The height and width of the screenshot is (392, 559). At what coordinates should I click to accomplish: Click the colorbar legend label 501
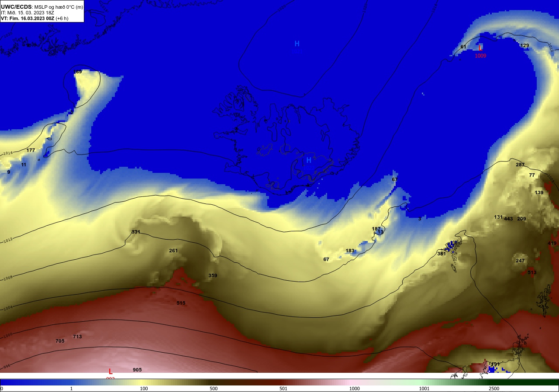pyautogui.click(x=284, y=389)
